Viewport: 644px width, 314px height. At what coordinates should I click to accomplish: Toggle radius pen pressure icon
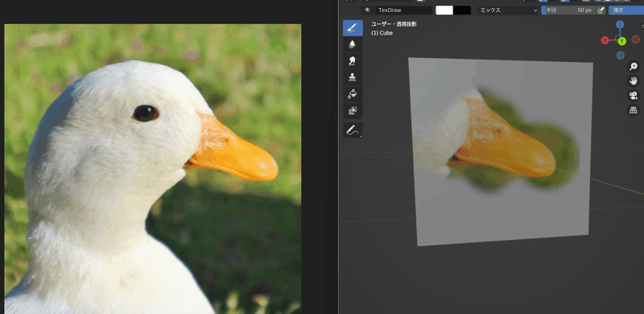coord(601,10)
